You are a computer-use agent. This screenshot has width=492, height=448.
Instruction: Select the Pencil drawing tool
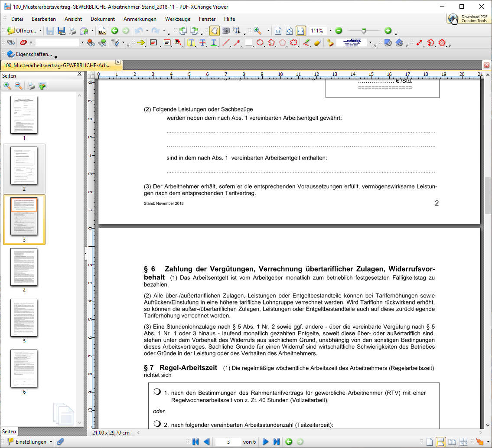point(306,43)
